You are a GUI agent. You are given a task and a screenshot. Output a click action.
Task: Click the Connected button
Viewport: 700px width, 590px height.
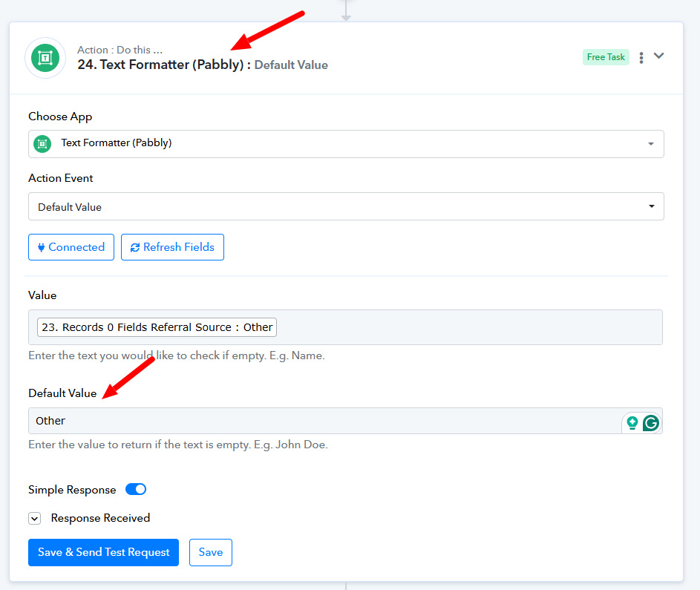(71, 247)
